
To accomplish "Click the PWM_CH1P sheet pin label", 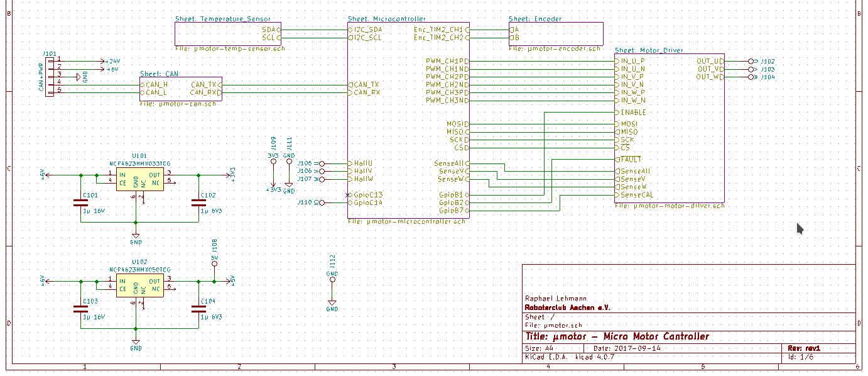I will coord(445,61).
